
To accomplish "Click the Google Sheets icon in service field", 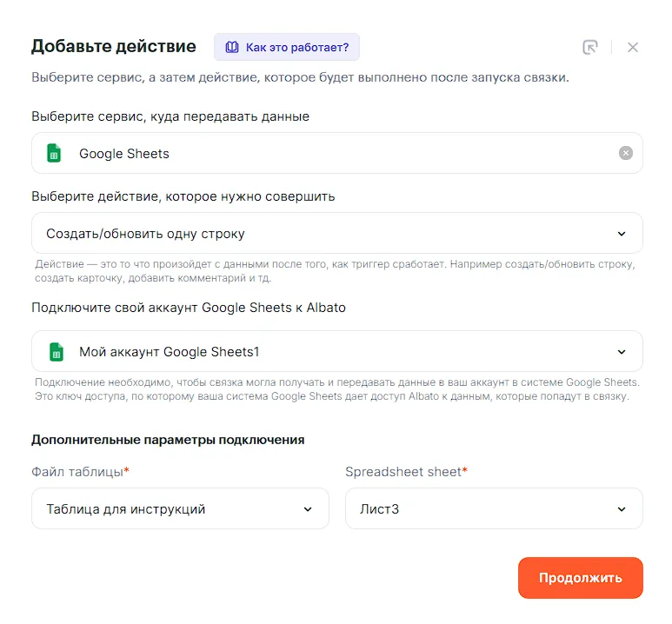I will [54, 153].
